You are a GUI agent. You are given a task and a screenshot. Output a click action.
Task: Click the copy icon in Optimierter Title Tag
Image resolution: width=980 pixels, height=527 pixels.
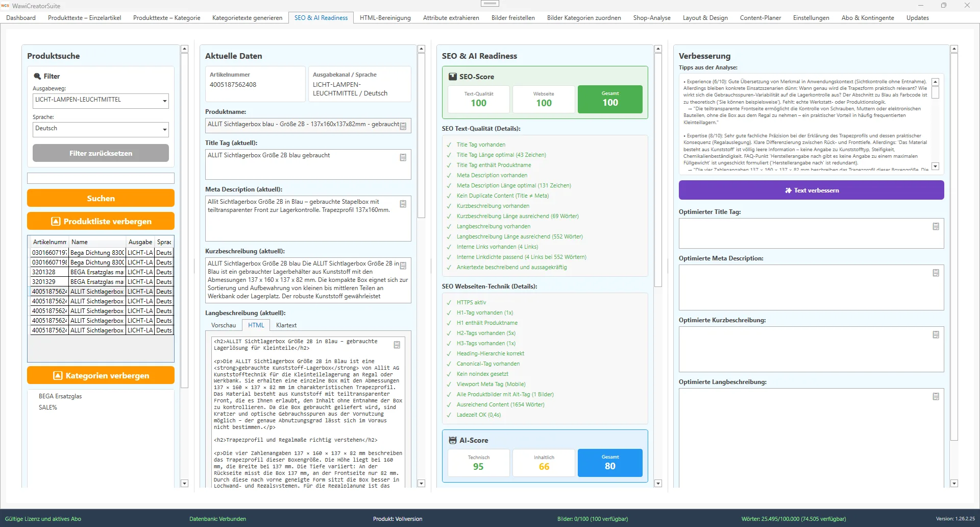tap(936, 226)
